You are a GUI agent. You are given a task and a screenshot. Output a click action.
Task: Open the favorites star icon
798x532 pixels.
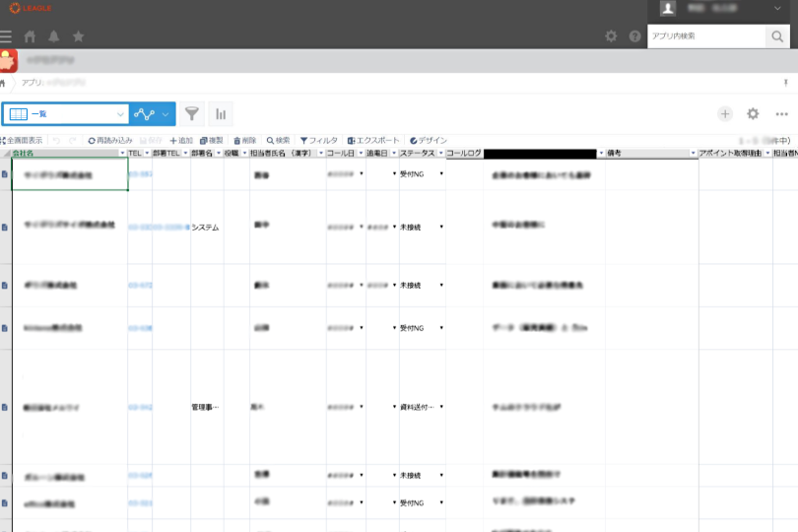click(x=78, y=36)
